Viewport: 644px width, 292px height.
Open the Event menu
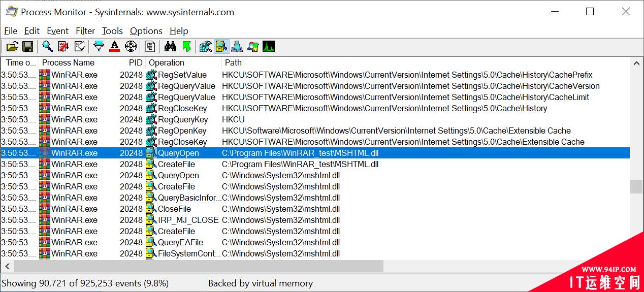57,31
